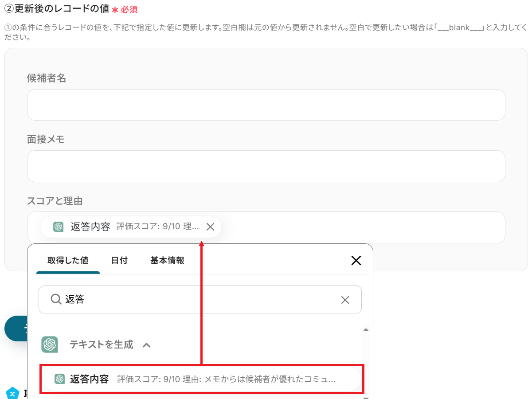Focus the 面接メモ input field
Image resolution: width=532 pixels, height=399 pixels.
click(x=266, y=166)
